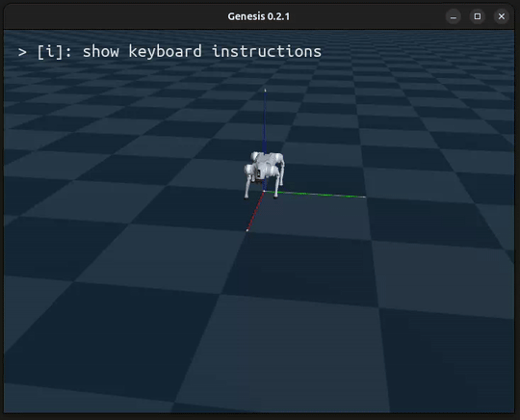Click the world frame origin point
This screenshot has height=420, width=520.
(264, 192)
